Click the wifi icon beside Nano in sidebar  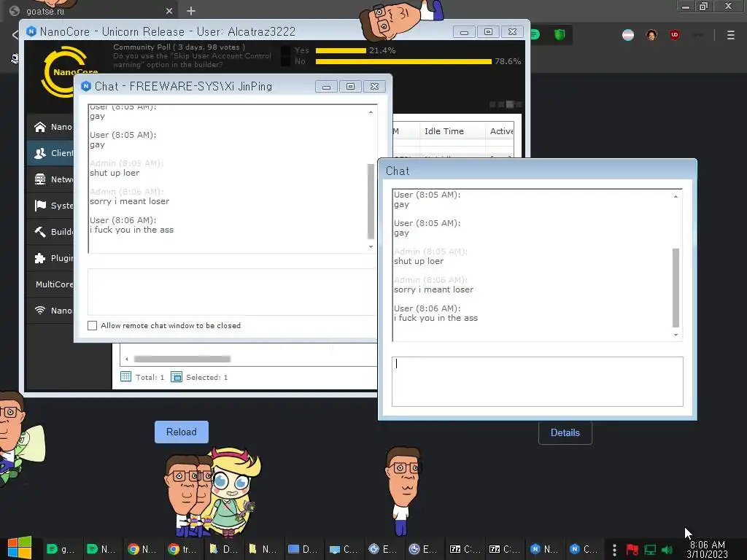pos(40,310)
